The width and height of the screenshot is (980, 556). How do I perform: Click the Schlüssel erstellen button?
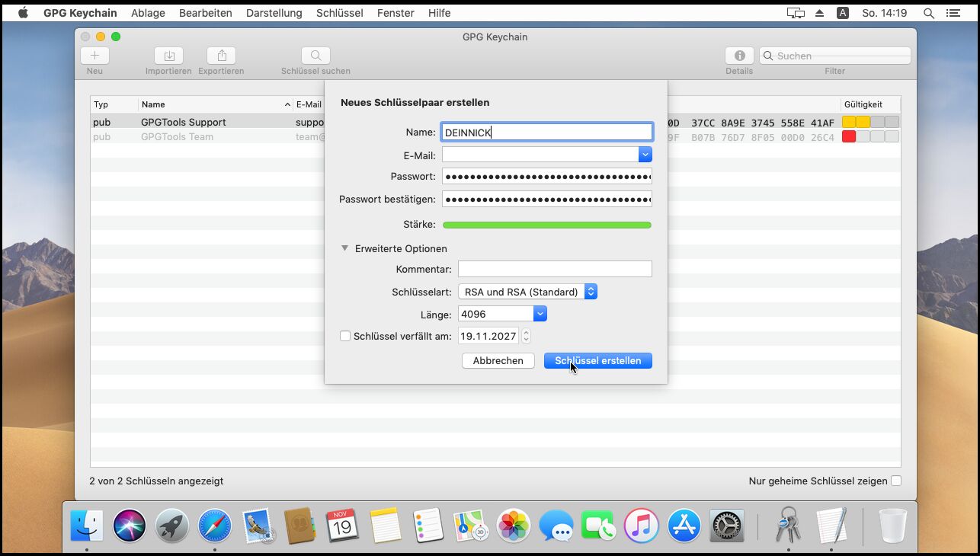tap(597, 360)
